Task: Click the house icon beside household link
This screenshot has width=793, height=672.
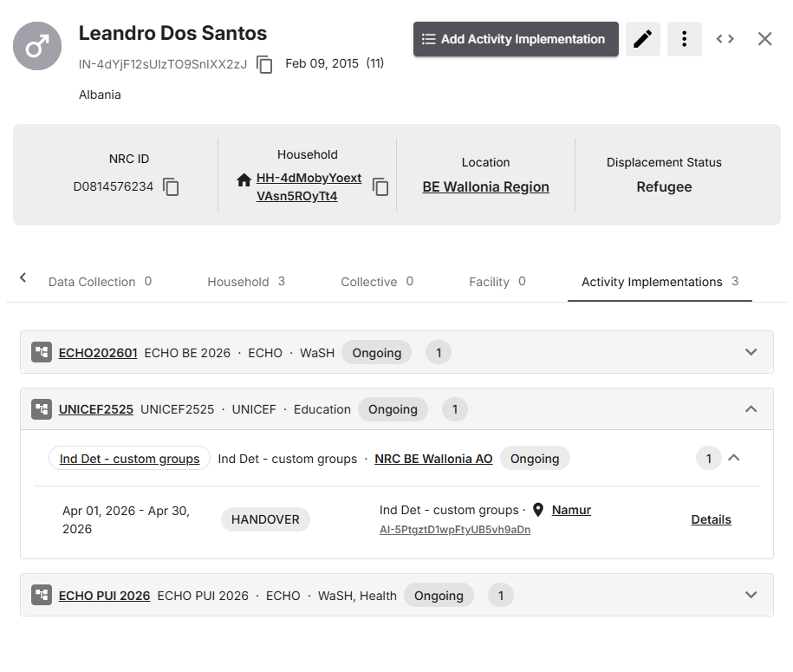Action: (x=244, y=179)
